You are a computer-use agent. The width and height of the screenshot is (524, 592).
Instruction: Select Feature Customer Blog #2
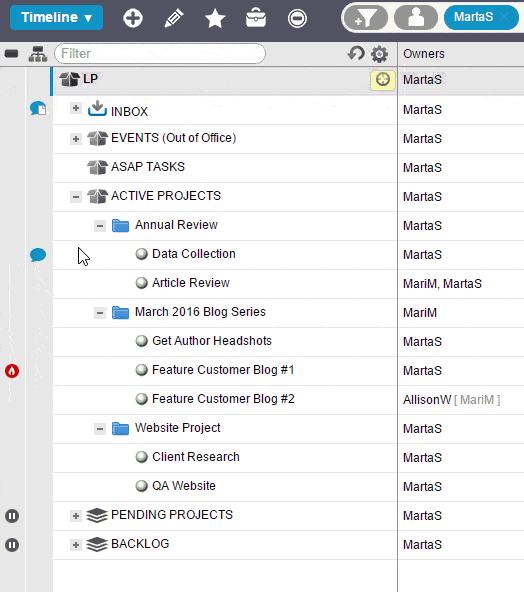pyautogui.click(x=223, y=399)
